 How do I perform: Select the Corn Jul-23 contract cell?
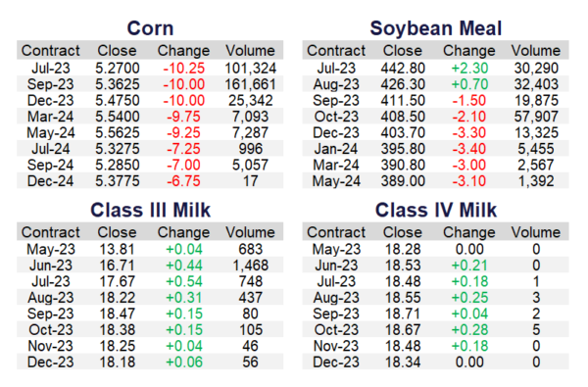(51, 69)
